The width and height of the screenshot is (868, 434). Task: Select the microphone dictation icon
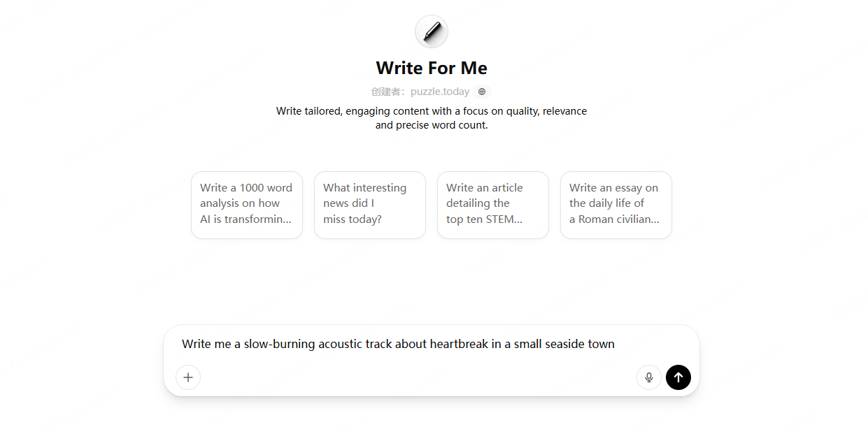pos(648,377)
